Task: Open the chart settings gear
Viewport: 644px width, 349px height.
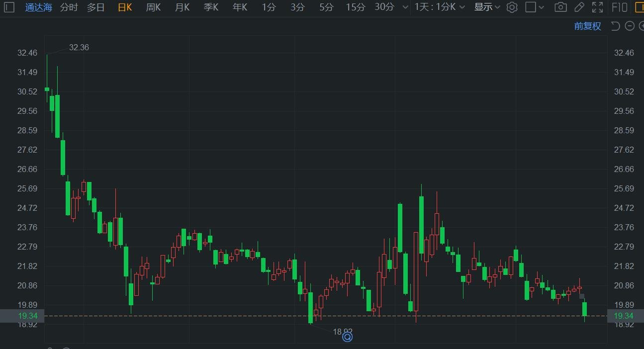Action: coord(512,7)
